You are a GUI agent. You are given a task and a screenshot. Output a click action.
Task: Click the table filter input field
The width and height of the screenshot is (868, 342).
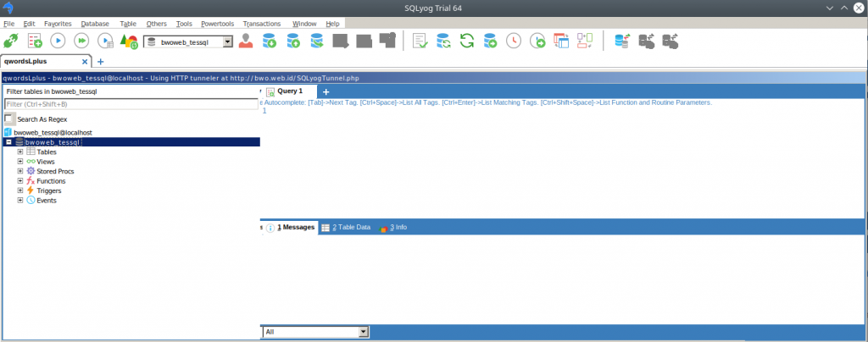click(131, 104)
